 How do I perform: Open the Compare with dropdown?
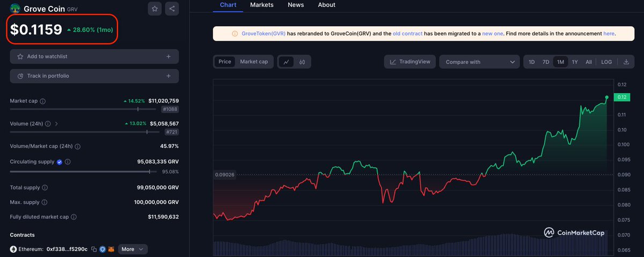(x=480, y=62)
